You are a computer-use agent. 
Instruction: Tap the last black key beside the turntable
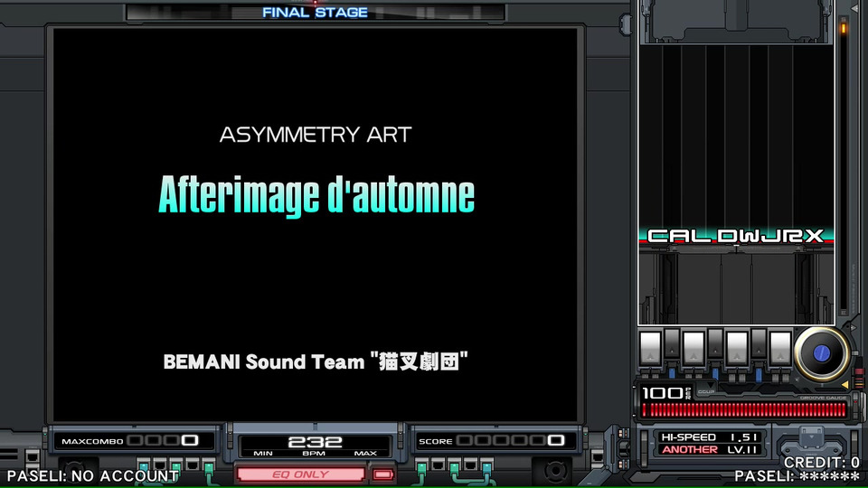tap(759, 343)
